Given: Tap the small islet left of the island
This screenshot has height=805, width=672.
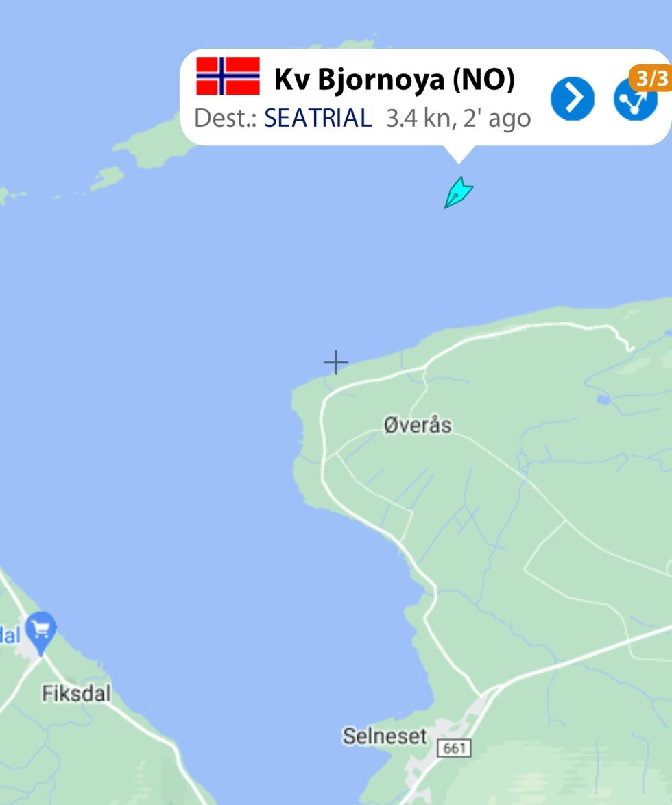Looking at the screenshot, I should click(107, 178).
